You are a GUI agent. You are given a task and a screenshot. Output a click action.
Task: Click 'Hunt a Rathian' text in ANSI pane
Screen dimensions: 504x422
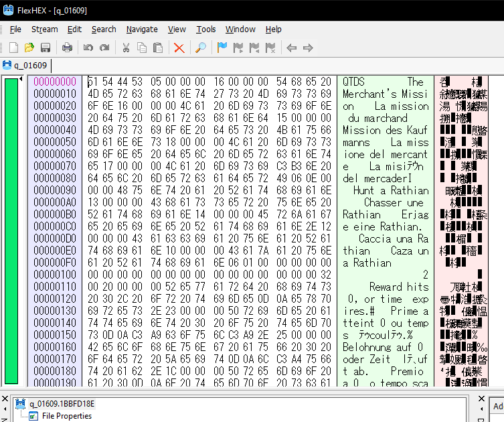pyautogui.click(x=391, y=190)
